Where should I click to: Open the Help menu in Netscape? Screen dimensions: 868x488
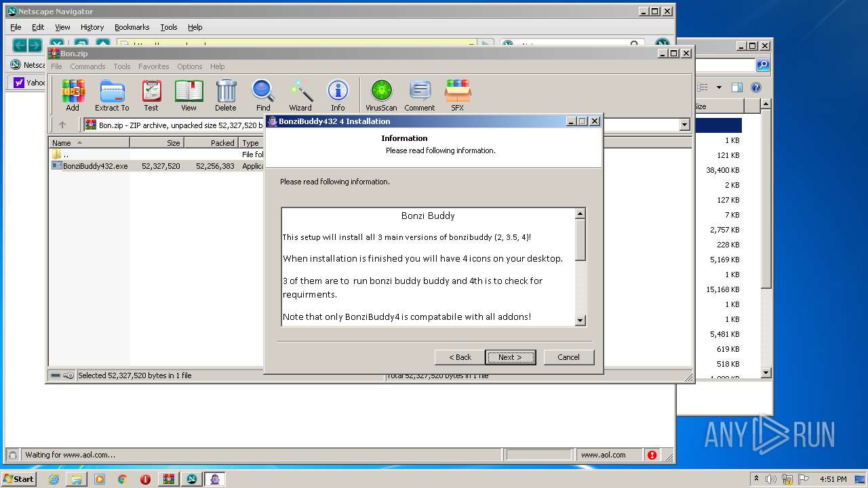coord(195,27)
